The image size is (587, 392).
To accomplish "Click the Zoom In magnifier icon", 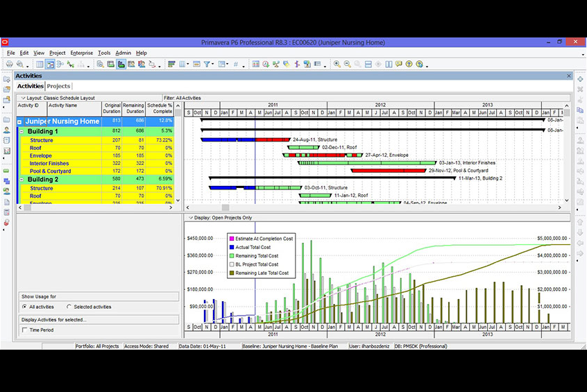I will [337, 64].
